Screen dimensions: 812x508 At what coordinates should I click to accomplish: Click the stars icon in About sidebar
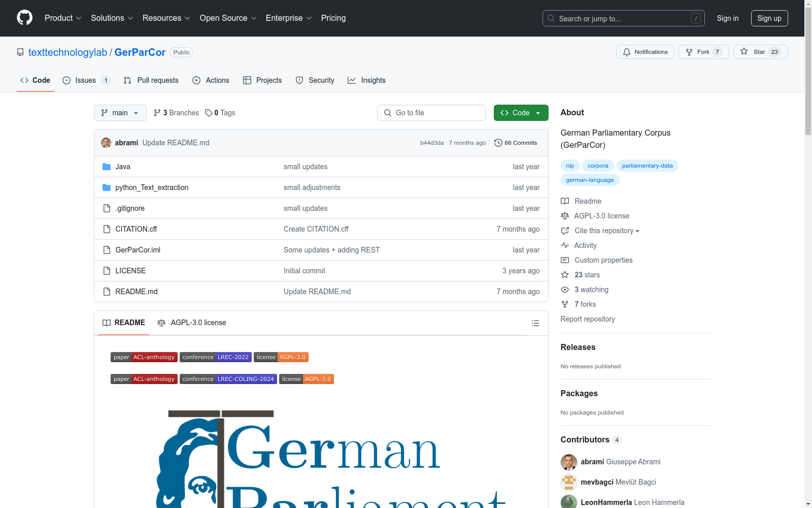tap(565, 275)
